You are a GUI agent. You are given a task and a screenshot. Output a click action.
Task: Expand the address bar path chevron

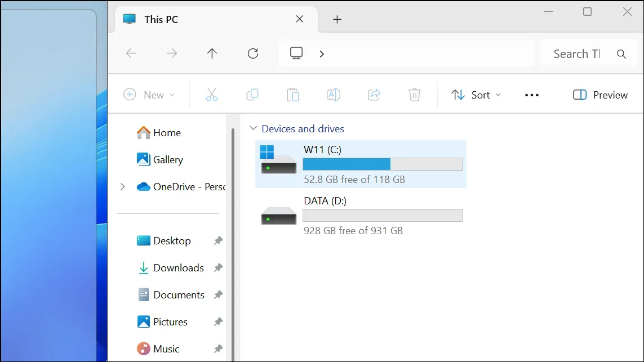(x=322, y=54)
